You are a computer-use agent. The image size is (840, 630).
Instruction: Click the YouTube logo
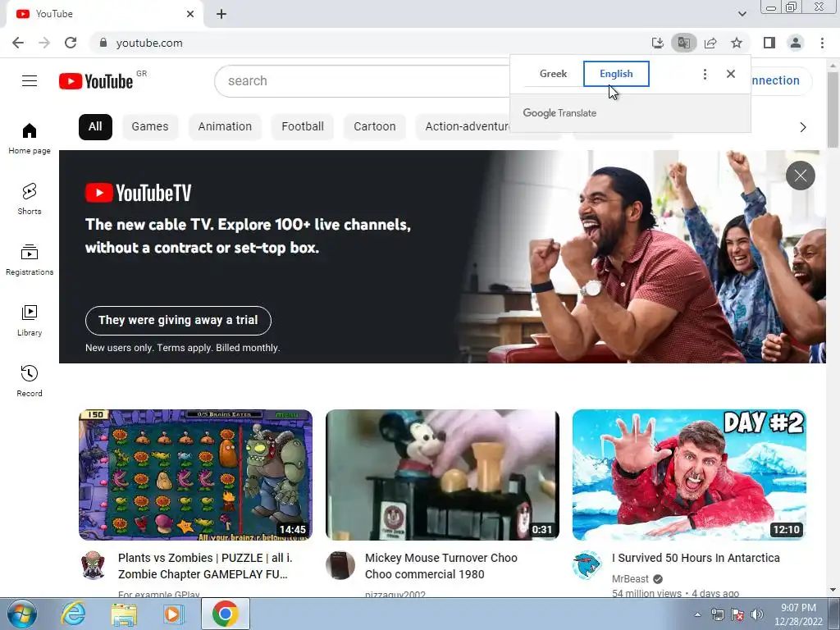[x=96, y=81]
